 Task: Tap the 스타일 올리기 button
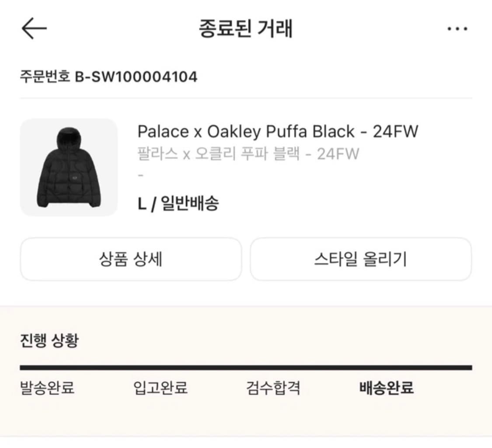click(x=361, y=259)
